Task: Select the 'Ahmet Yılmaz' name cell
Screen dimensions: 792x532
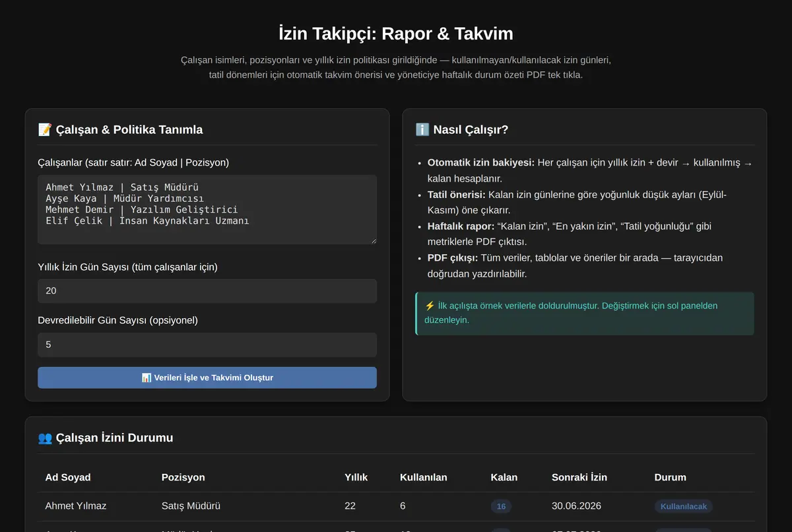Action: [76, 506]
